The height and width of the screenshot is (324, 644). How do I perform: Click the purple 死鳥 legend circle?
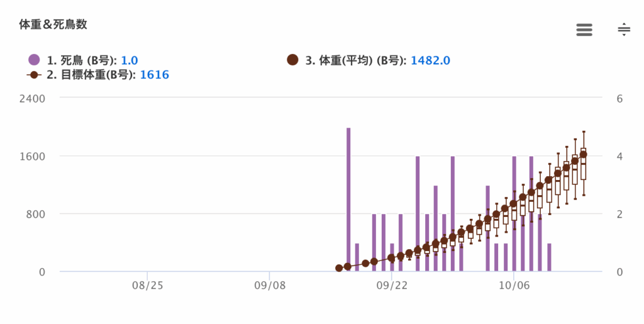(34, 60)
